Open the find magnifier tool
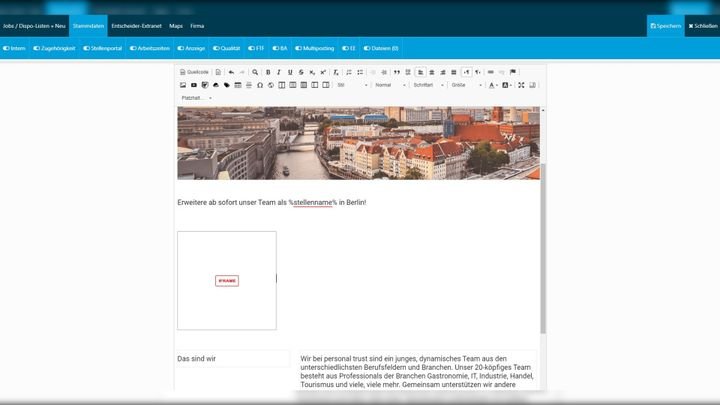 point(255,72)
